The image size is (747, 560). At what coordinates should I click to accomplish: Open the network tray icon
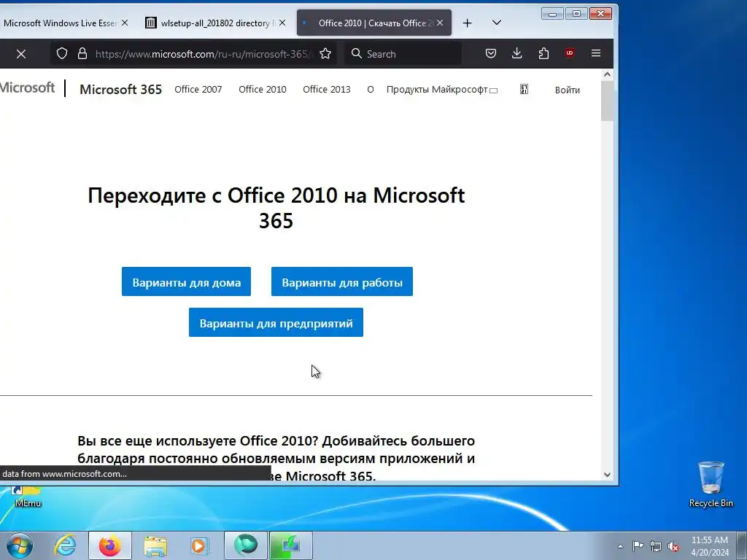pyautogui.click(x=656, y=546)
